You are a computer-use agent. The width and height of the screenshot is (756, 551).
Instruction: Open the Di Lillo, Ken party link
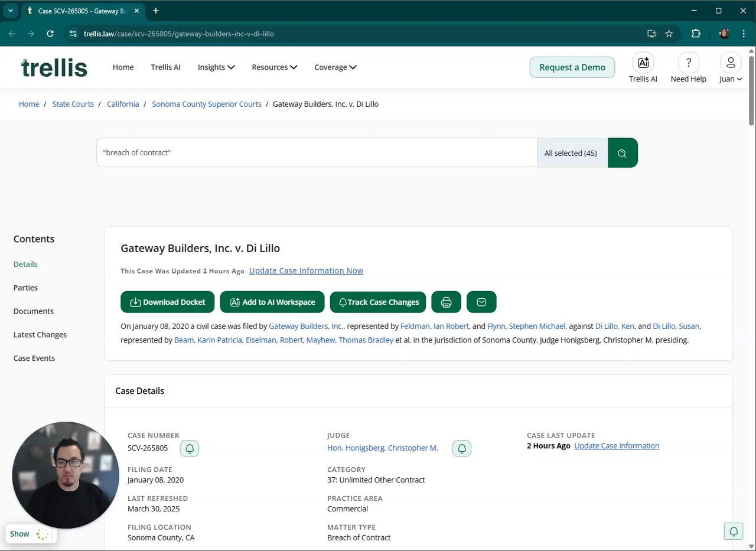pyautogui.click(x=615, y=326)
